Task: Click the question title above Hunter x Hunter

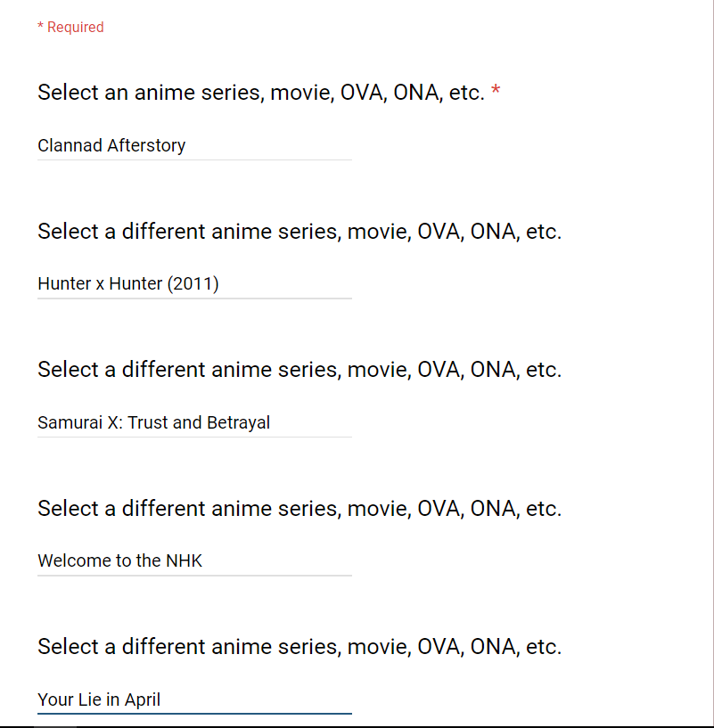Action: [300, 232]
